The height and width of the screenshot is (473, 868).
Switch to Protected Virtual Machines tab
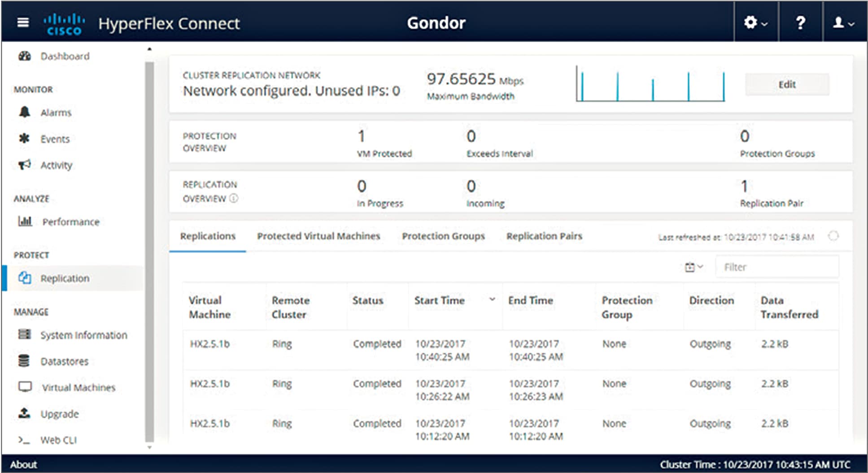pos(318,236)
